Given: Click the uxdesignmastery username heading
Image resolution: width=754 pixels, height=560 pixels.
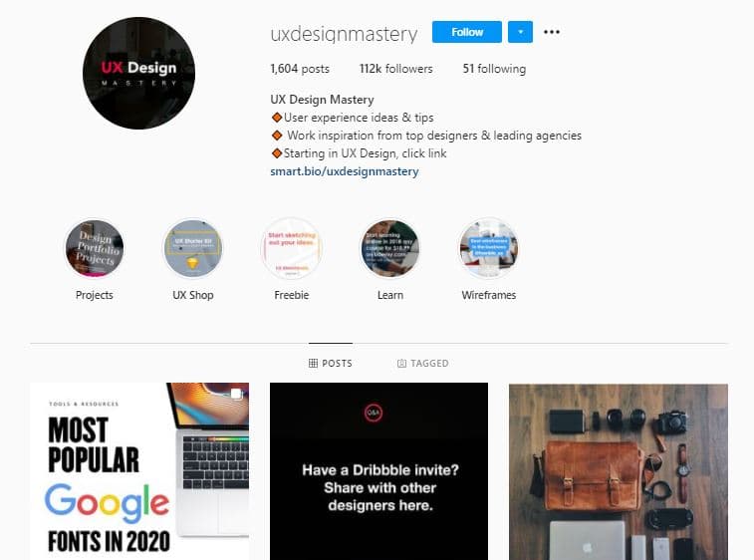Looking at the screenshot, I should click(344, 34).
